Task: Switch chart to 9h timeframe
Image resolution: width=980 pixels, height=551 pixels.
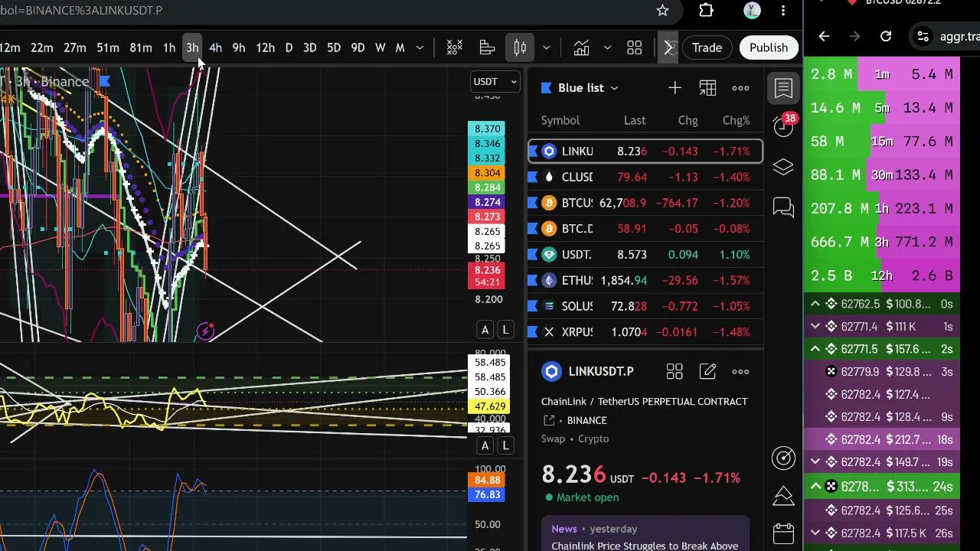Action: click(x=239, y=48)
